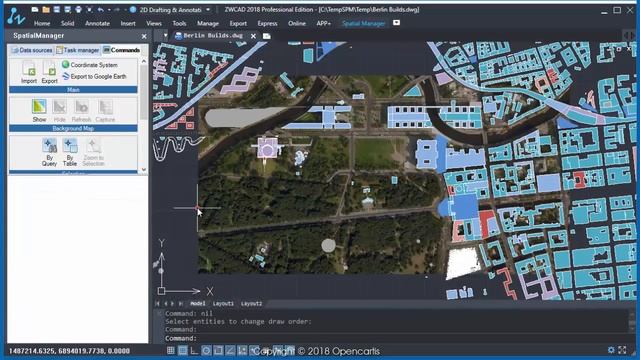Show the background map

(x=39, y=107)
